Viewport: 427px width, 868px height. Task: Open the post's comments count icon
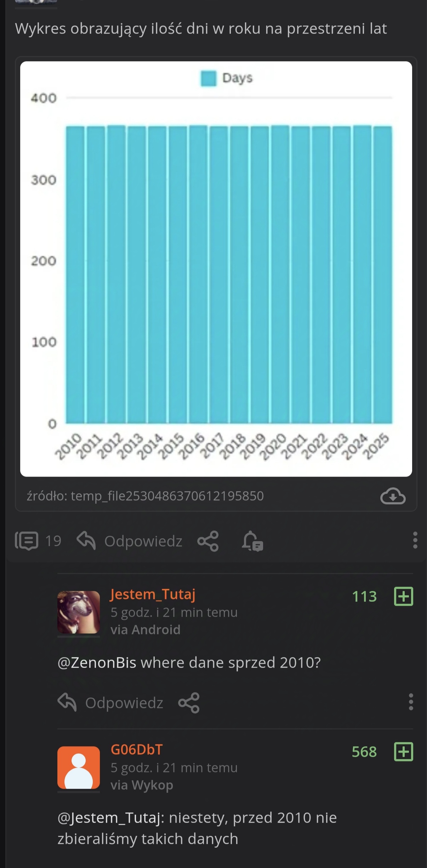click(27, 541)
